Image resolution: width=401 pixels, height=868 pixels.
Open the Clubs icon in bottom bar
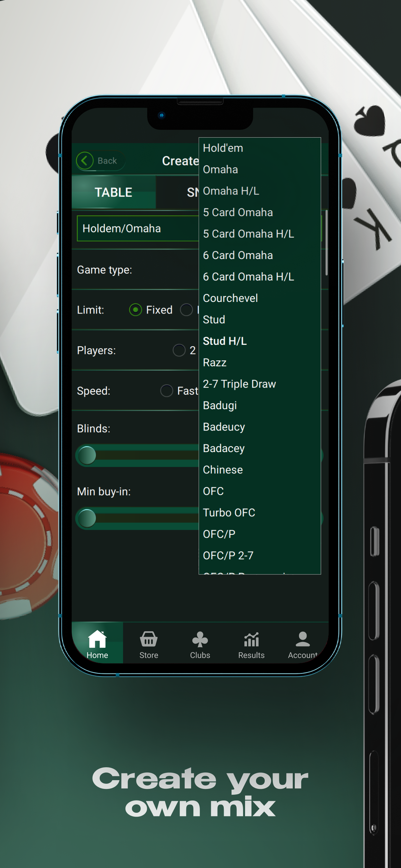pos(200,639)
